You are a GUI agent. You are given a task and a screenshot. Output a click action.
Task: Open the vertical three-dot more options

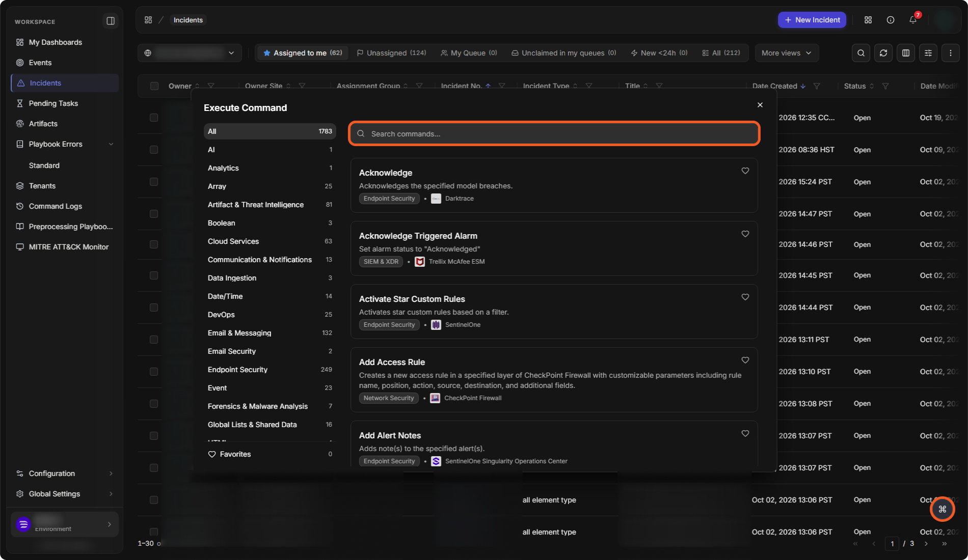(951, 53)
